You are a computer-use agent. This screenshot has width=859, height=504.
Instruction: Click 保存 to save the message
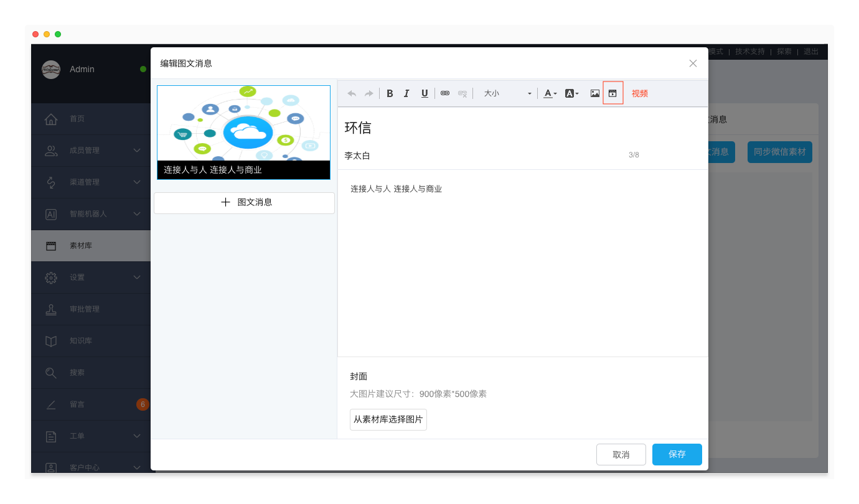677,454
